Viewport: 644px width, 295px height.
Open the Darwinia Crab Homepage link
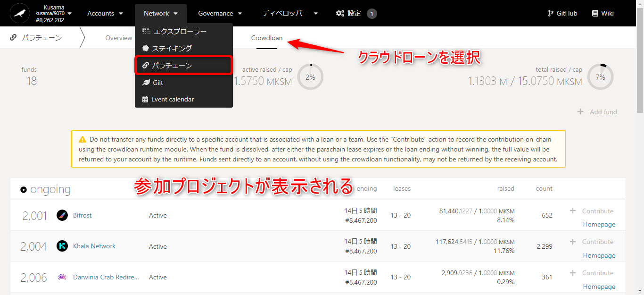[x=599, y=287]
